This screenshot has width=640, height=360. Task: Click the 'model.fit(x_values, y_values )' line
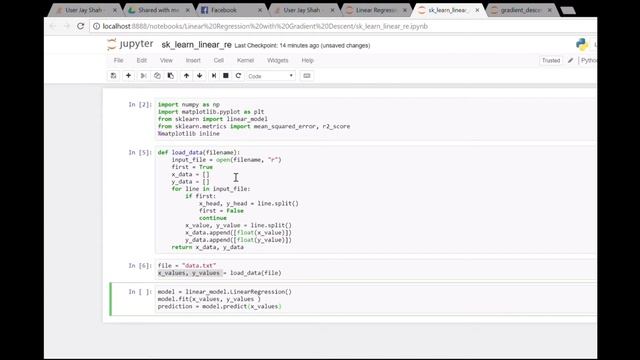tap(209, 299)
